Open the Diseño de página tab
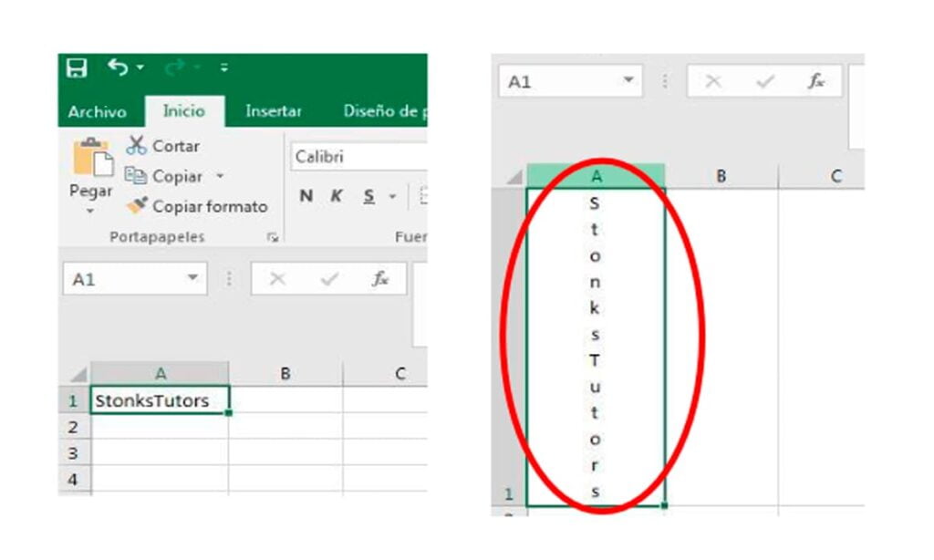This screenshot has width=934, height=560. point(384,110)
